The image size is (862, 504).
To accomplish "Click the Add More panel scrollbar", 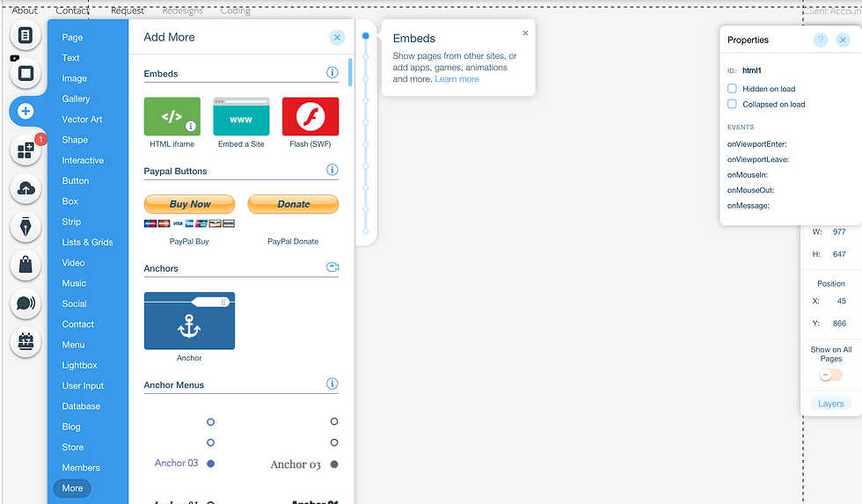I will coord(350,72).
